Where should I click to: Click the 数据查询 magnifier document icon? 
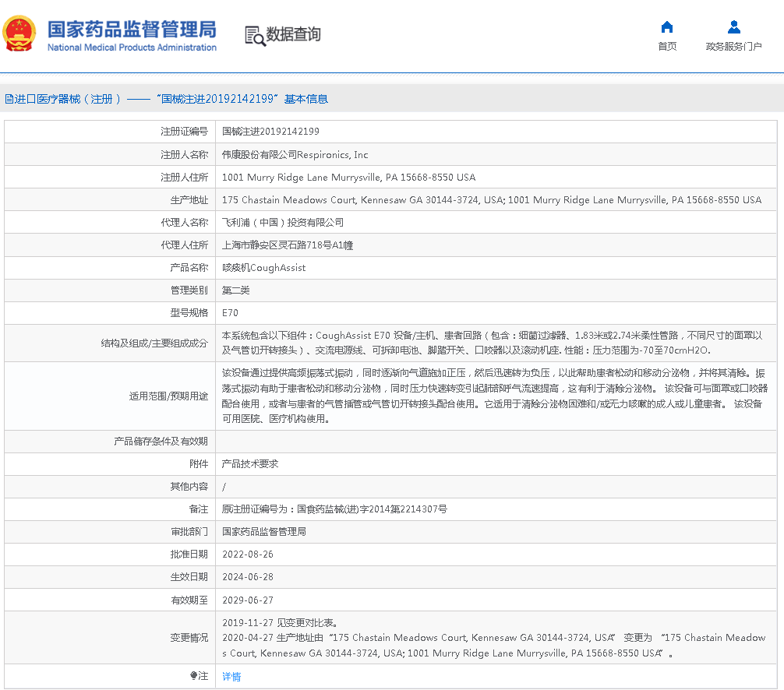[255, 35]
